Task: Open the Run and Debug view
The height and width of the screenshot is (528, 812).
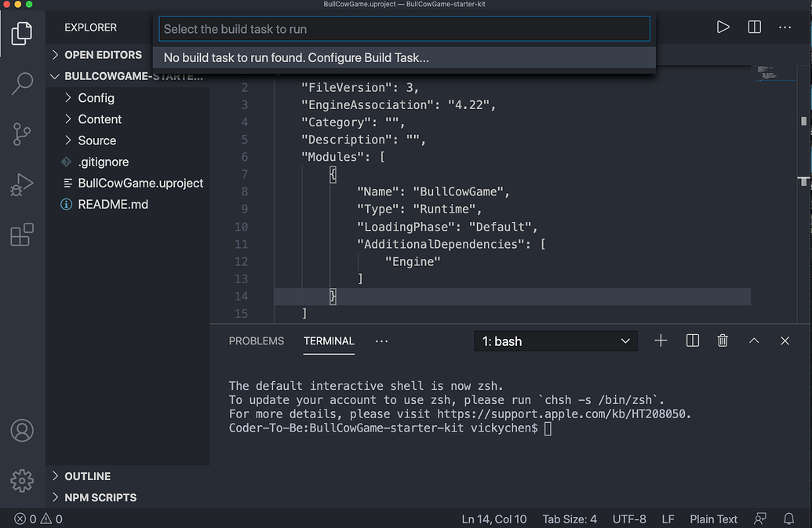Action: tap(25, 184)
